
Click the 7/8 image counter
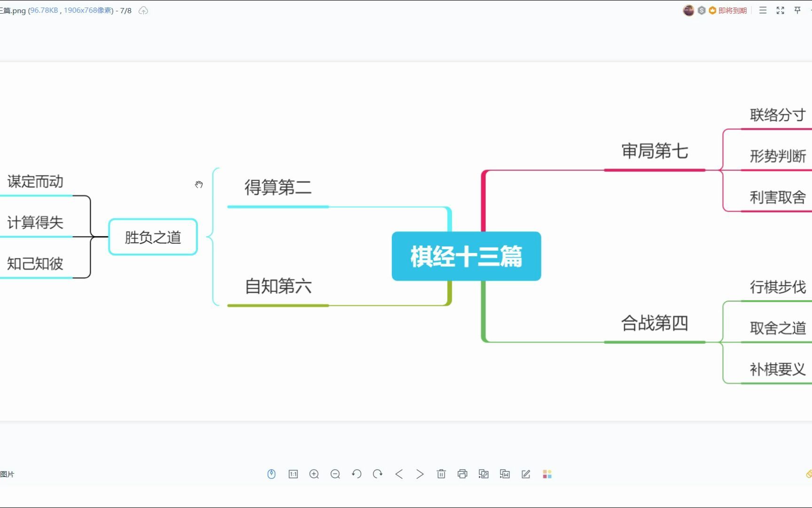tap(126, 10)
